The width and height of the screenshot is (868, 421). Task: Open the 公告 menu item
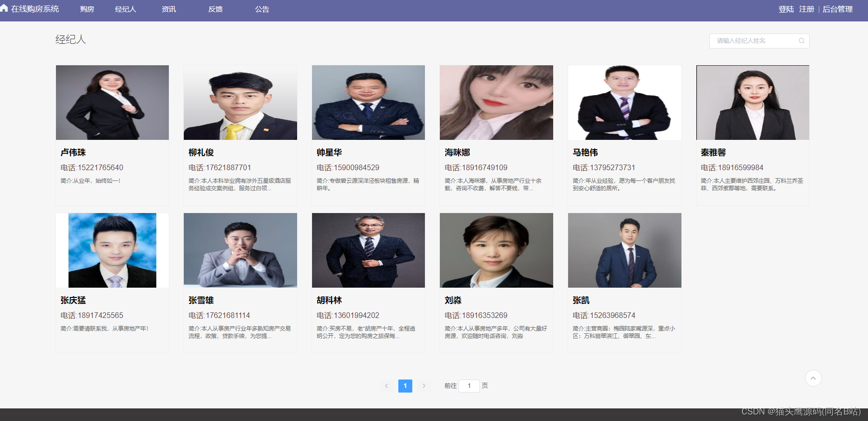pyautogui.click(x=262, y=9)
